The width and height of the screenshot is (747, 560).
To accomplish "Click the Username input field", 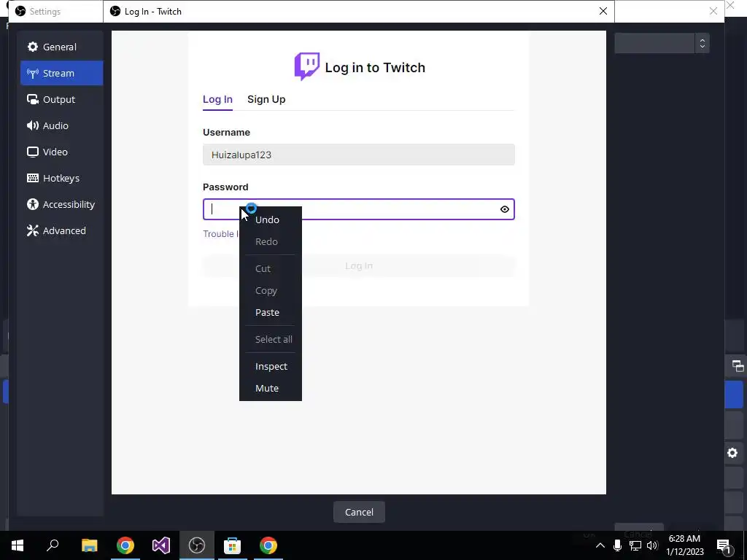I will [359, 155].
